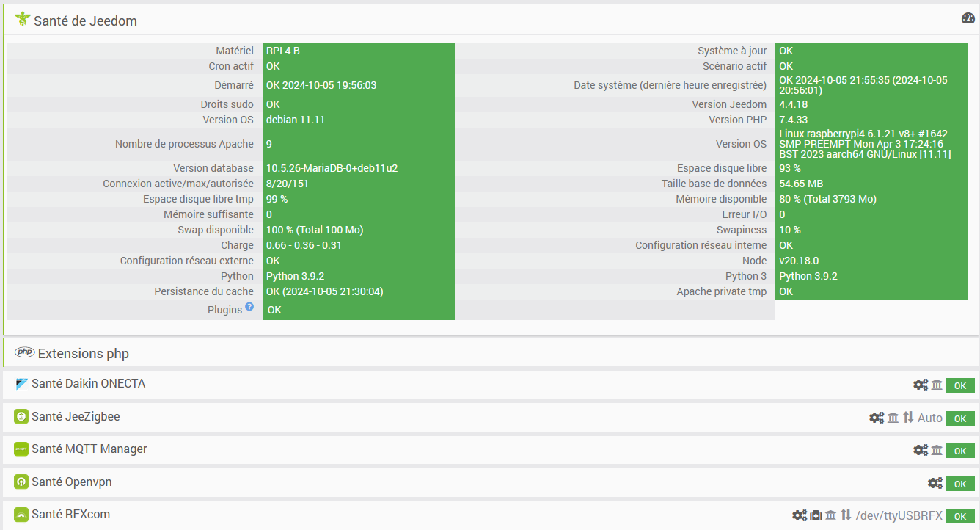Click the Santé de Jeedom health icon

[x=22, y=20]
